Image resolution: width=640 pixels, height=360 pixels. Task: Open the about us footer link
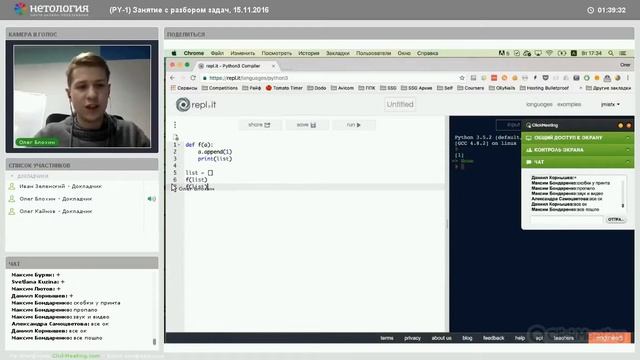pos(441,338)
